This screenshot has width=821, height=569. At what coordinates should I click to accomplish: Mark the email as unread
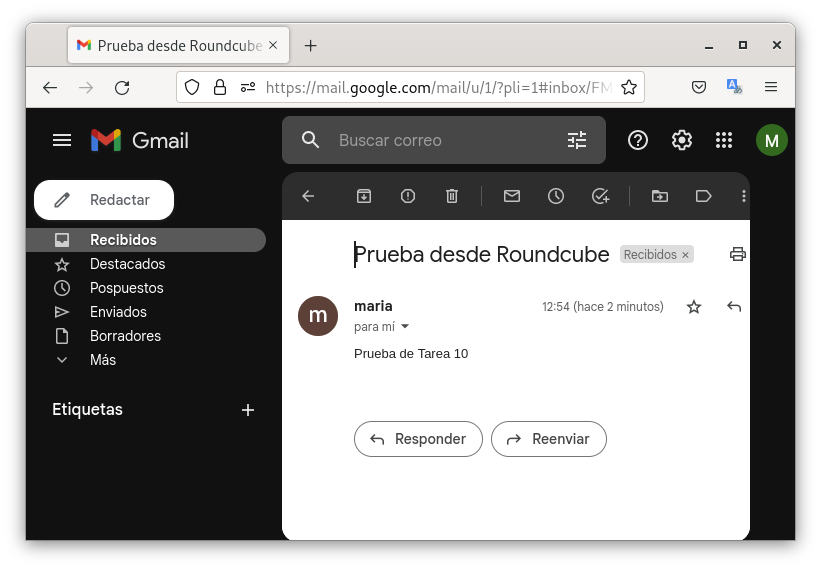pos(512,196)
